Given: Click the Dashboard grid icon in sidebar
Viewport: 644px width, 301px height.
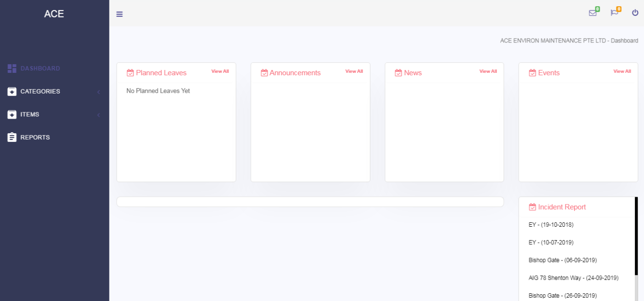Looking at the screenshot, I should click(x=12, y=68).
